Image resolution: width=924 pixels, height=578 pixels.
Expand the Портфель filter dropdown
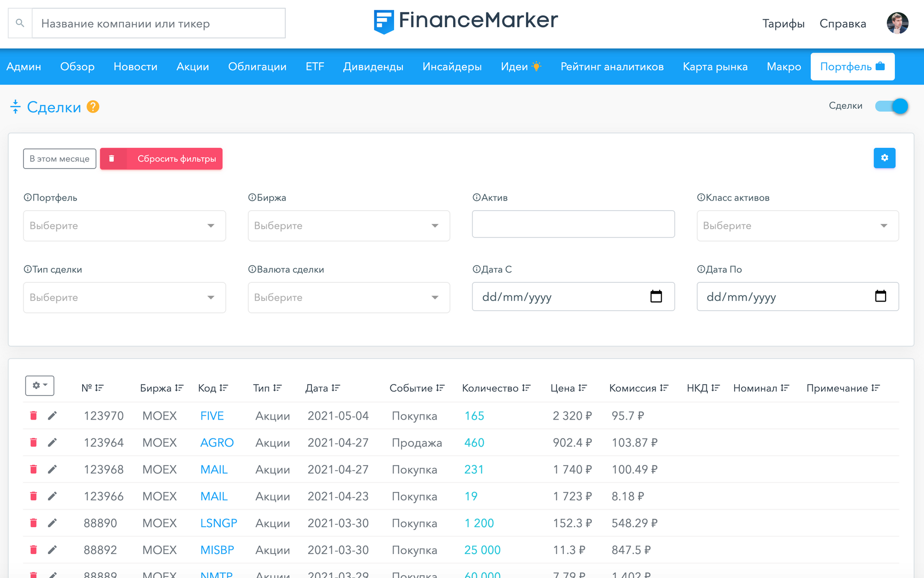tap(124, 225)
